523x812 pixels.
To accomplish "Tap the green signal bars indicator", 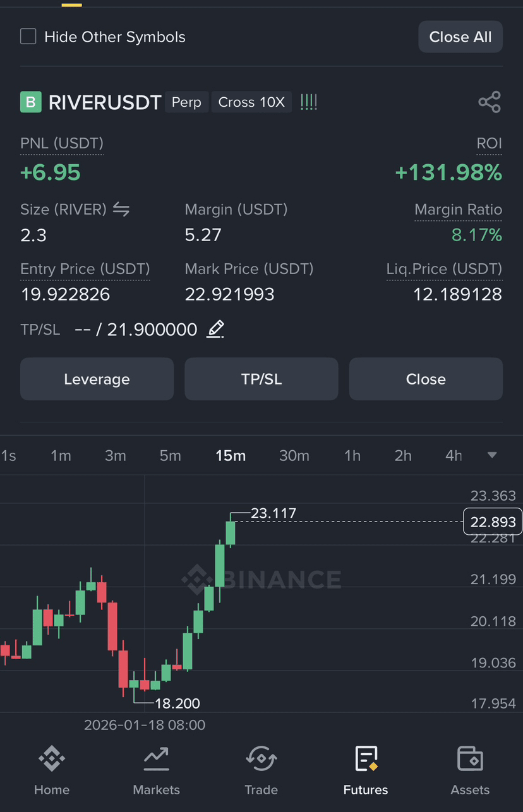I will 309,102.
